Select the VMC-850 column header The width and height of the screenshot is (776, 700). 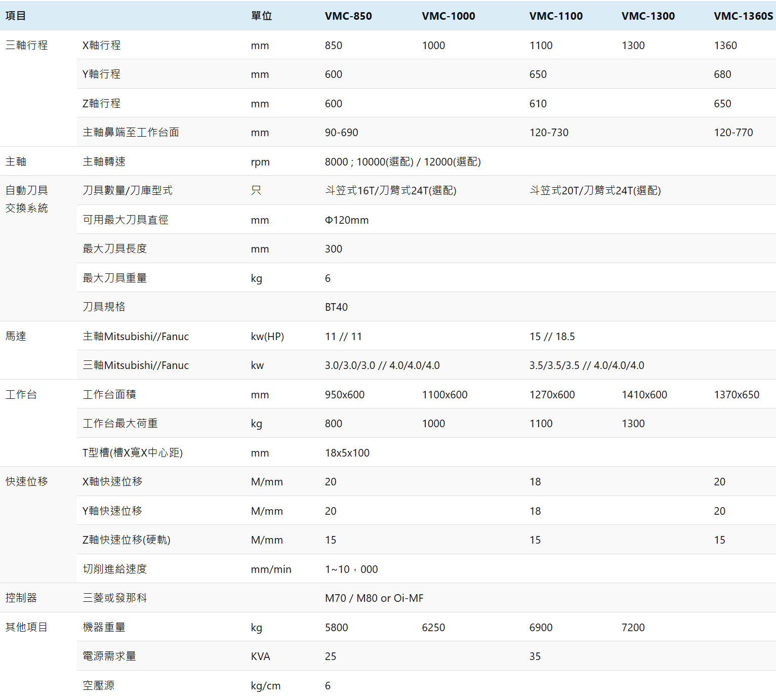pyautogui.click(x=348, y=16)
